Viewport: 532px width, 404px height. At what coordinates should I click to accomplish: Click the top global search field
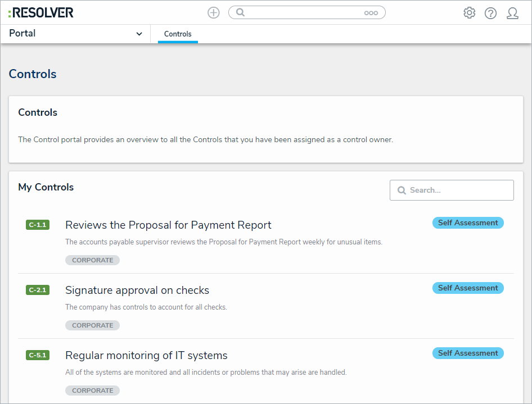click(304, 12)
